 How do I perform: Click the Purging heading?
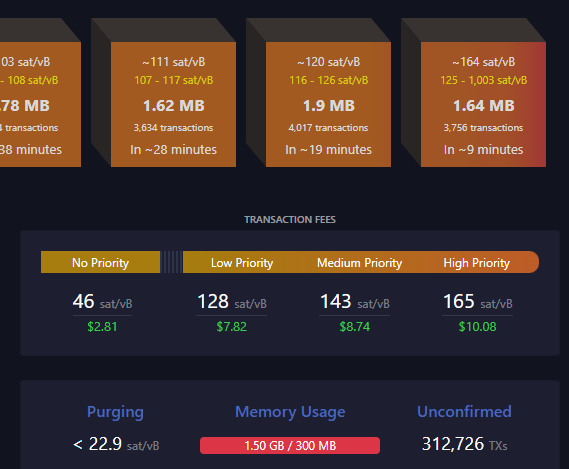coord(115,412)
